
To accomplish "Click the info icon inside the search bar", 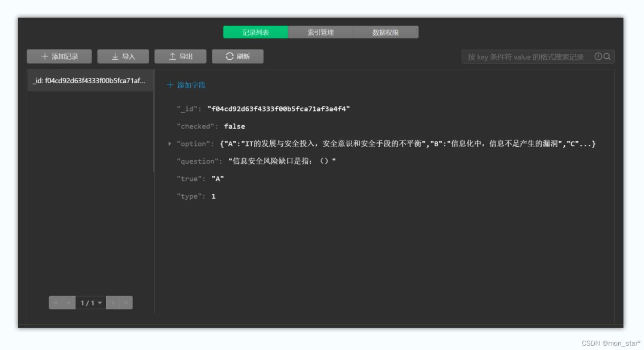I will click(x=598, y=56).
